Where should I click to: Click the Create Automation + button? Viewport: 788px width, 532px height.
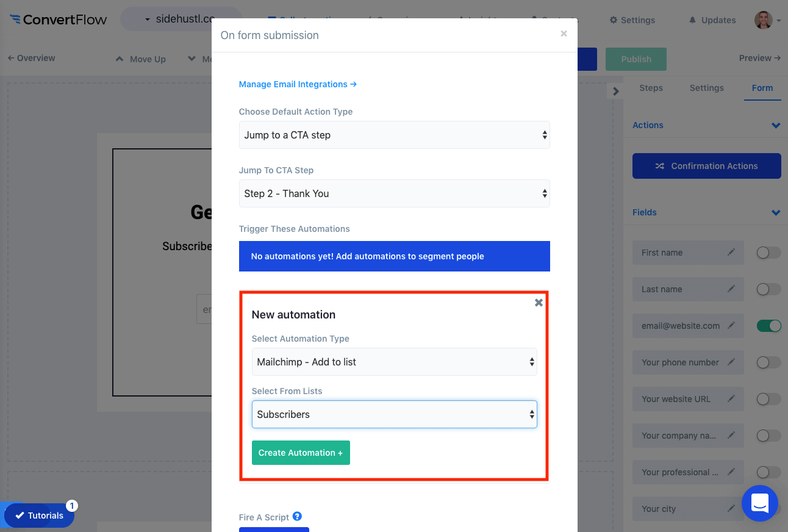pyautogui.click(x=301, y=453)
